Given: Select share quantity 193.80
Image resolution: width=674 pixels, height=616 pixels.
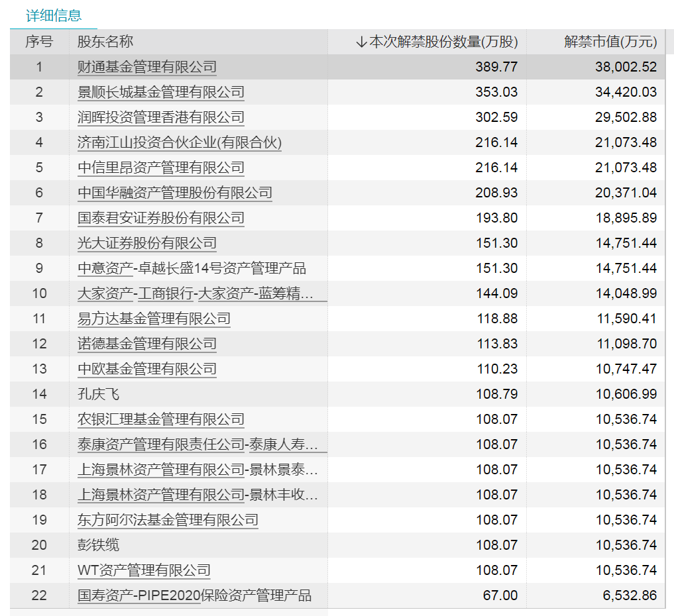Looking at the screenshot, I should [x=496, y=218].
